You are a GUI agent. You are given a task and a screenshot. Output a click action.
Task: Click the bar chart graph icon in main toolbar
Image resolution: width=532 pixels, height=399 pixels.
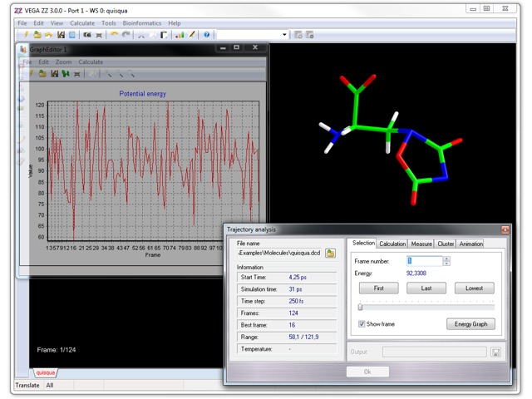click(180, 35)
